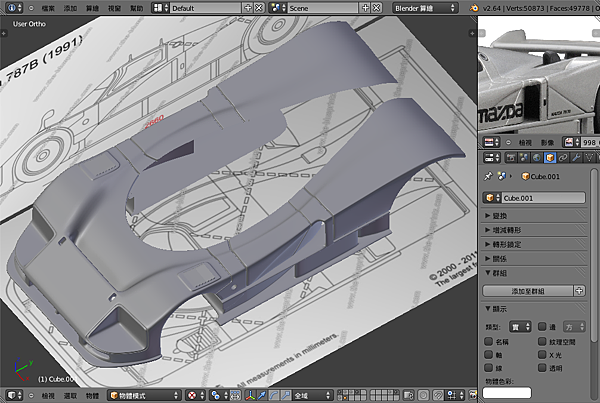This screenshot has width=600, height=403.
Task: Add a new scene with plus icon
Action: (x=365, y=8)
